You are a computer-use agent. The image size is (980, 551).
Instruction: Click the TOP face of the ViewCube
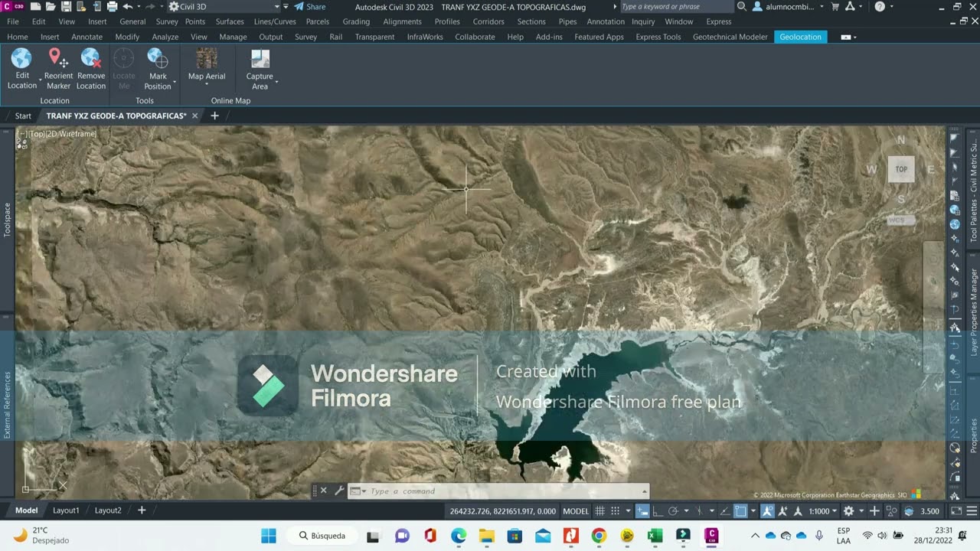coord(901,169)
